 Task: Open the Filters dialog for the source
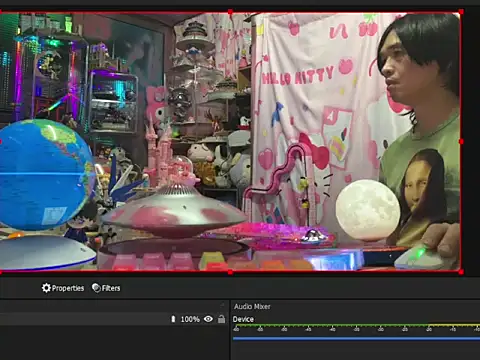pos(106,288)
